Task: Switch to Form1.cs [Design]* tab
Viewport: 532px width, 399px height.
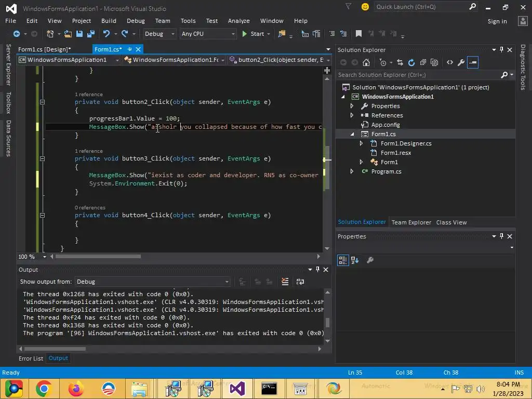Action: (45, 49)
